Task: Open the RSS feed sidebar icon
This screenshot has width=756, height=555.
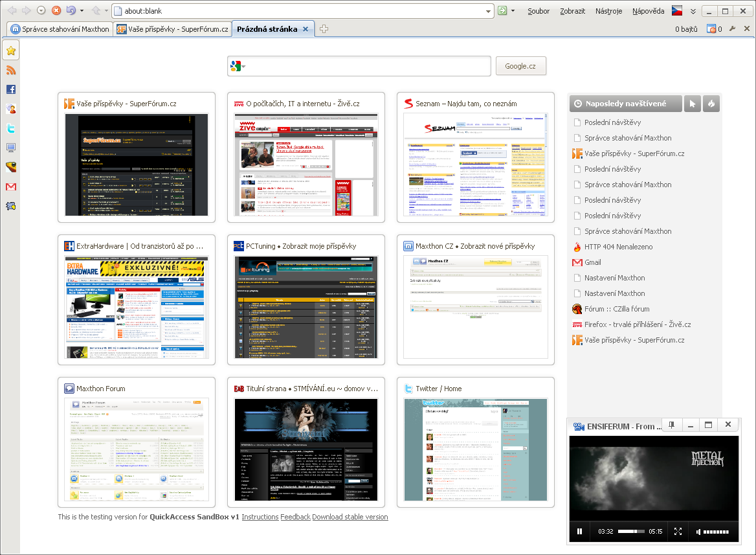Action: point(10,70)
